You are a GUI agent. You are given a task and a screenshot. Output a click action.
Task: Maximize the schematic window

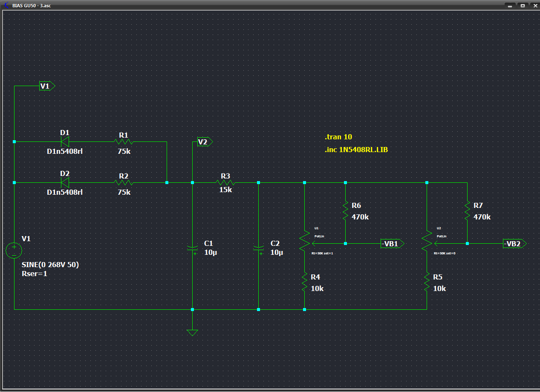point(523,6)
